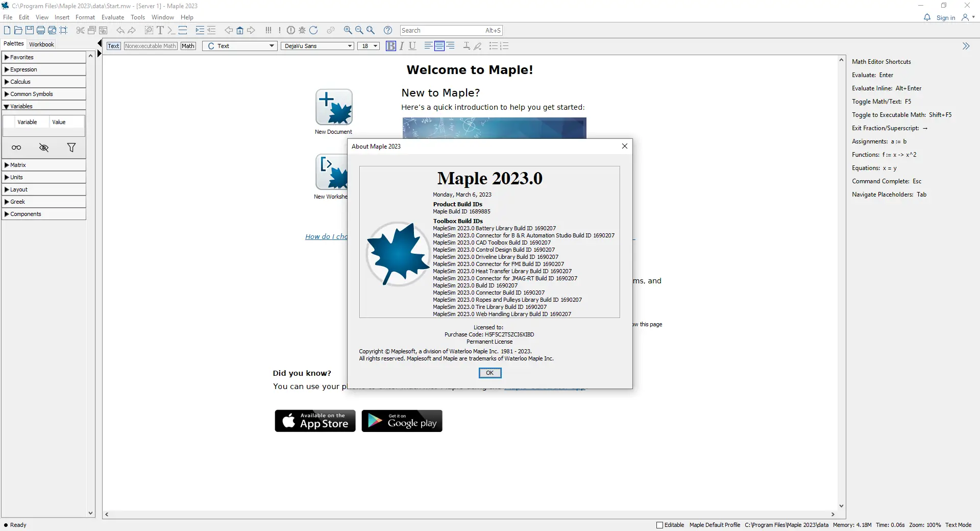This screenshot has height=531, width=980.
Task: Toggle underline formatting
Action: click(x=412, y=46)
